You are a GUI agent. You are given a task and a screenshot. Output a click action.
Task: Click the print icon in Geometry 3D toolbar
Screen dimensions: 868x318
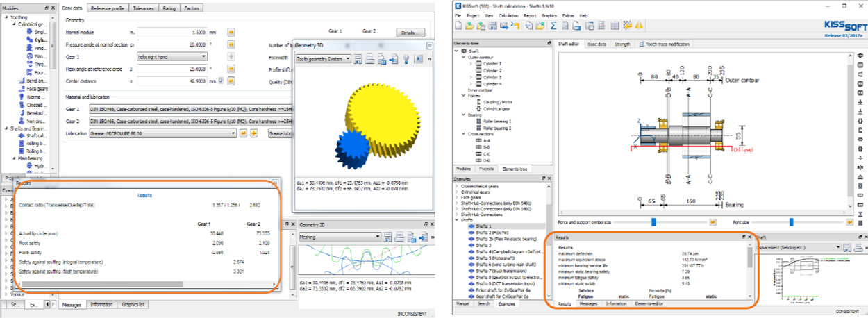click(x=369, y=59)
